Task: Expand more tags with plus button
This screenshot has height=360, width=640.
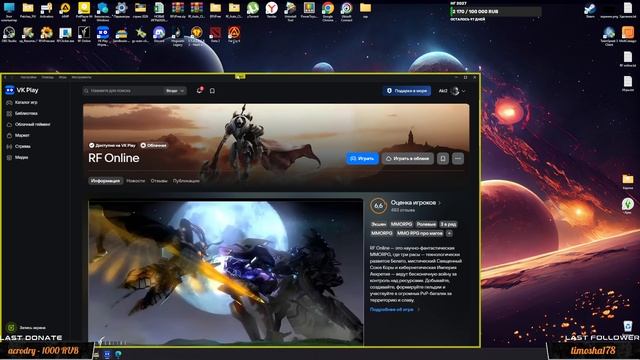Action: 449,233
